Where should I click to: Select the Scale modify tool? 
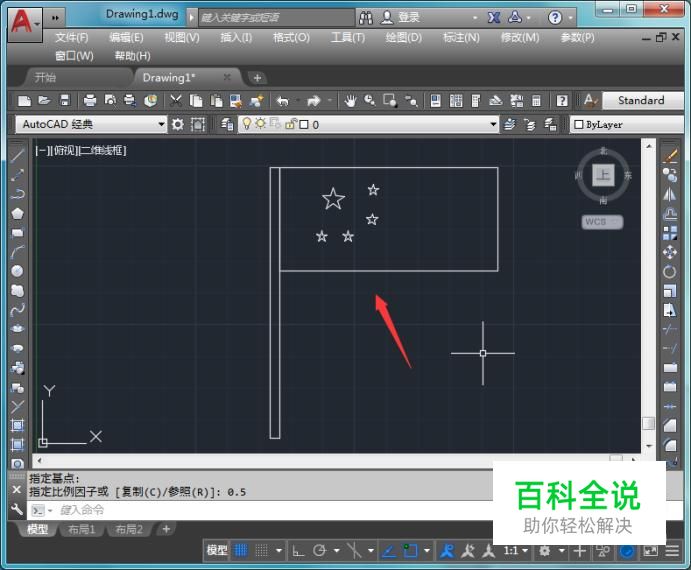670,291
